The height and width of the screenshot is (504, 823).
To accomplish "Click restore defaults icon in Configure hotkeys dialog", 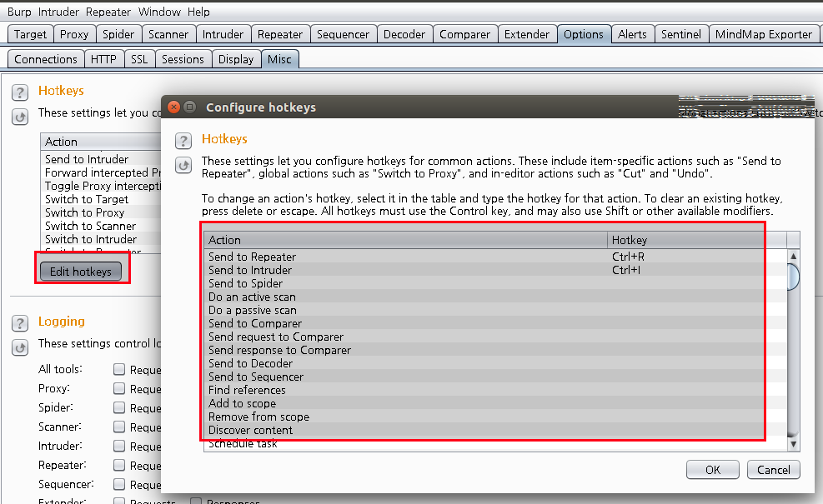I will pos(183,166).
